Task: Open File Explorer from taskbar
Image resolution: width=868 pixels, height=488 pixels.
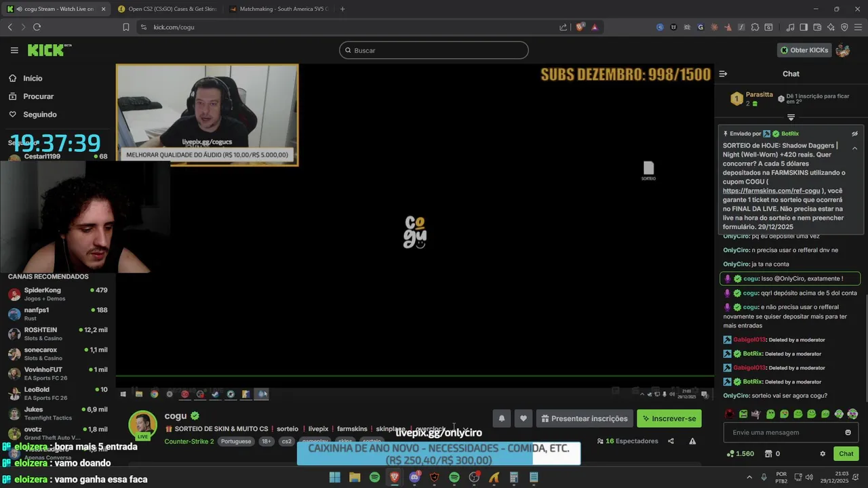Action: pyautogui.click(x=355, y=477)
